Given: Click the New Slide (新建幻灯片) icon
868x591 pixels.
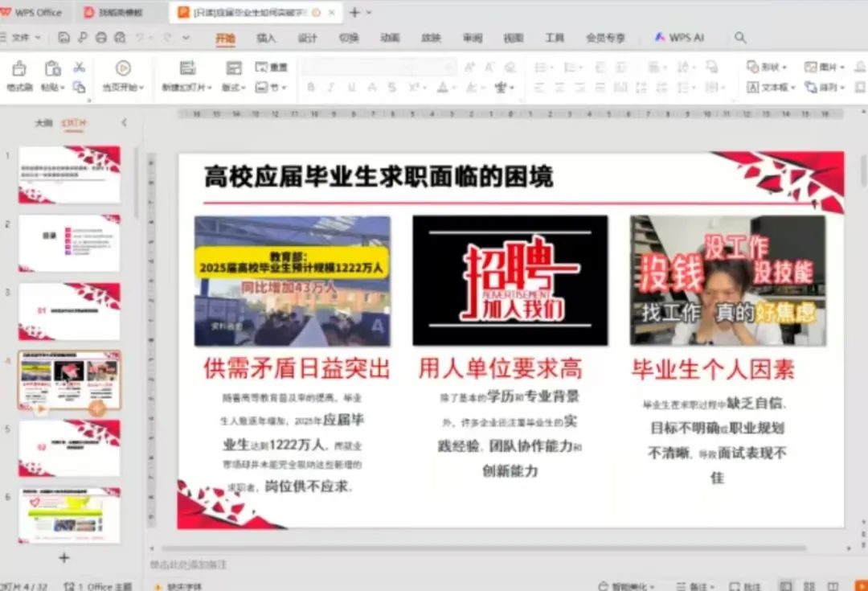Looking at the screenshot, I should [187, 69].
